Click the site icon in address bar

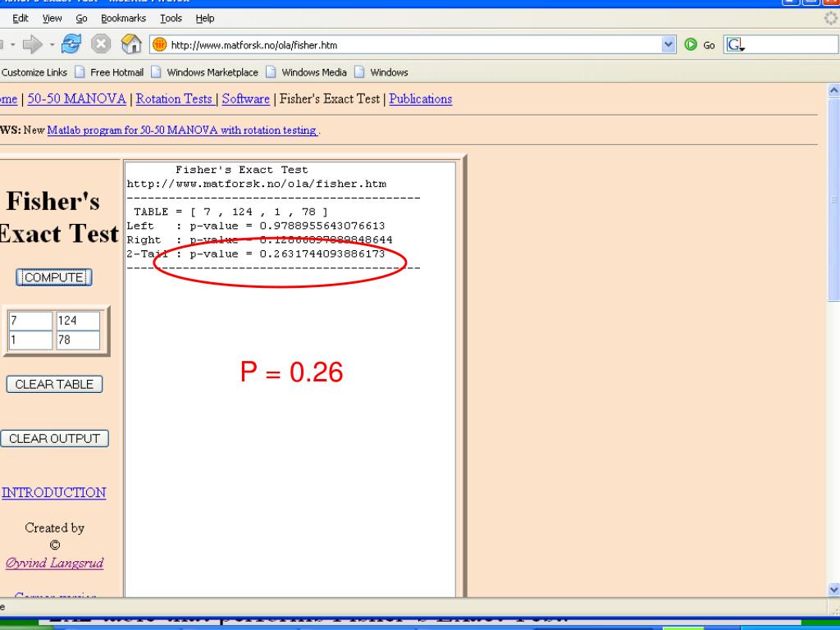point(160,45)
